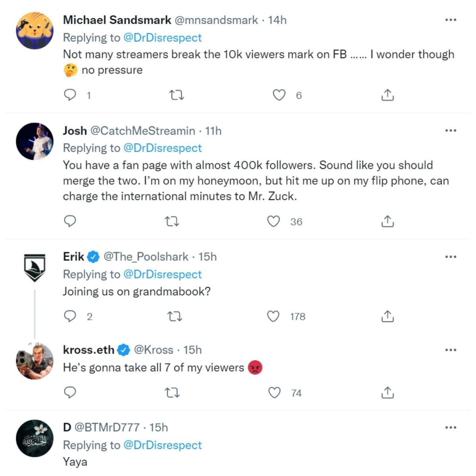The height and width of the screenshot is (476, 476).
Task: Like Michael Sandsmark's 10k viewers tweet
Action: [279, 95]
